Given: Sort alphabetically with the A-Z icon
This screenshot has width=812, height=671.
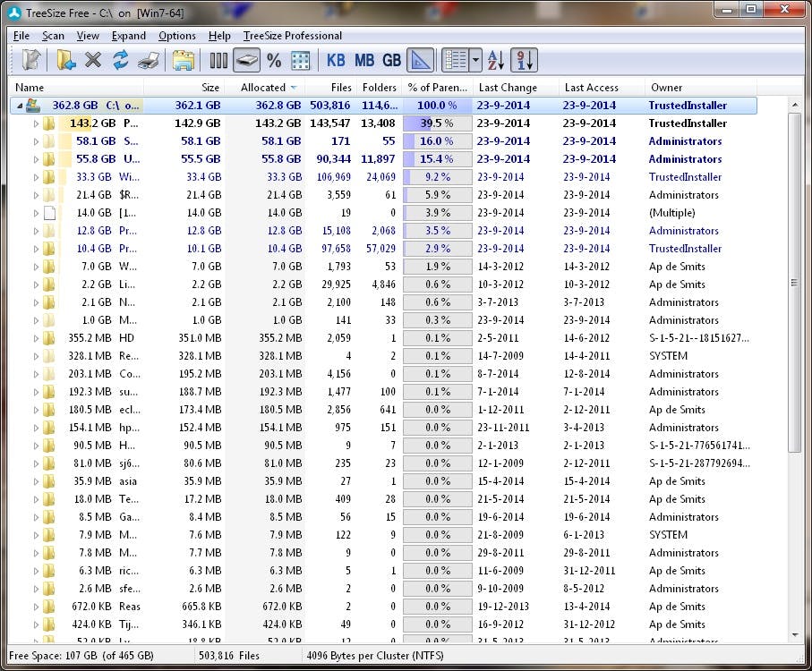Looking at the screenshot, I should click(x=496, y=60).
